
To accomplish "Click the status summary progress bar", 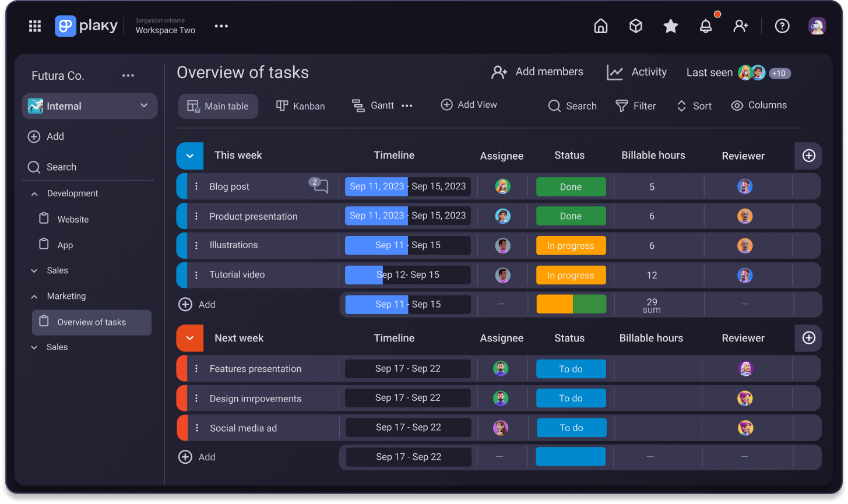I will 571,304.
